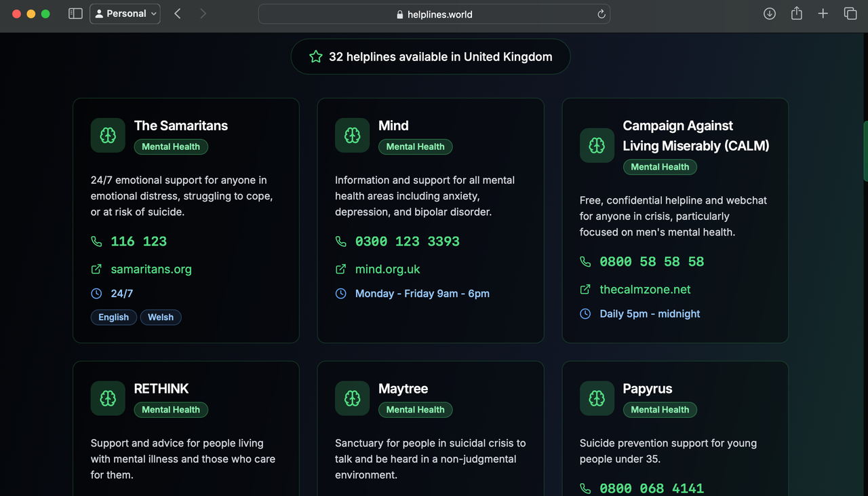
Task: Click the Papyrus brain icon
Action: 597,398
